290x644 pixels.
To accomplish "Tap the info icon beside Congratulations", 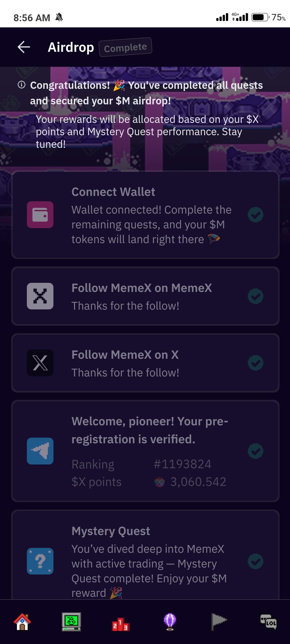I will (21, 85).
